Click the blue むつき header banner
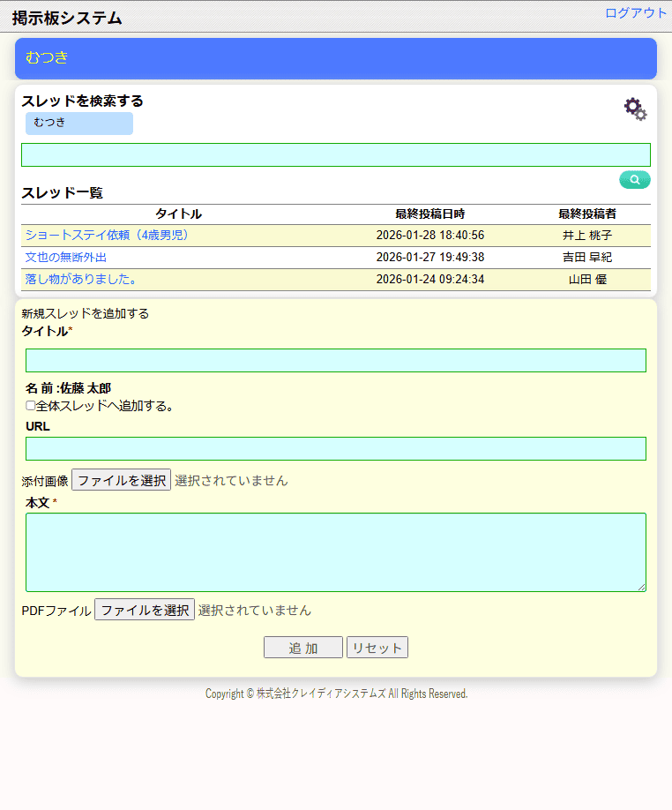672x810 pixels. pyautogui.click(x=335, y=58)
